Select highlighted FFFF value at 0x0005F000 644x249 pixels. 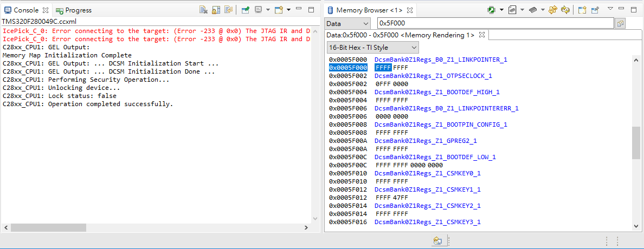383,68
